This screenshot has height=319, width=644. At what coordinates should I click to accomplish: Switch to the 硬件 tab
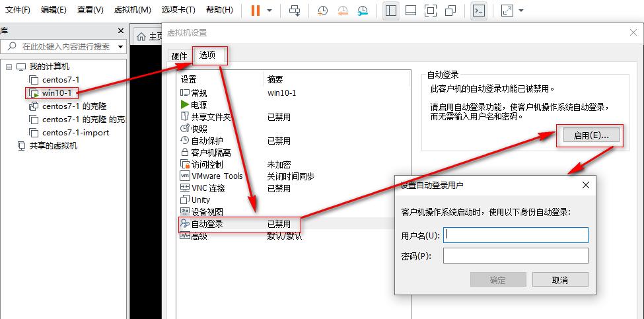point(179,56)
